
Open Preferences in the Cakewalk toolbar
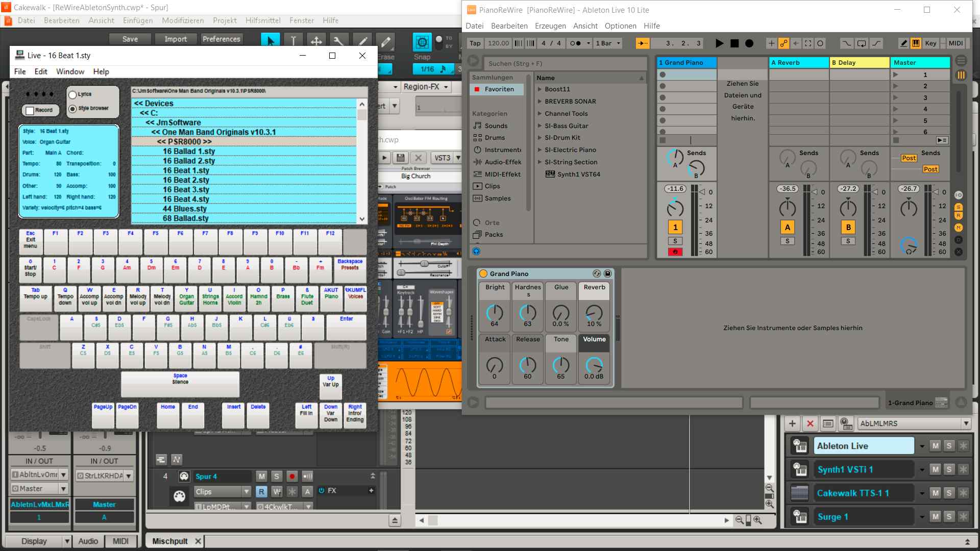pos(221,39)
